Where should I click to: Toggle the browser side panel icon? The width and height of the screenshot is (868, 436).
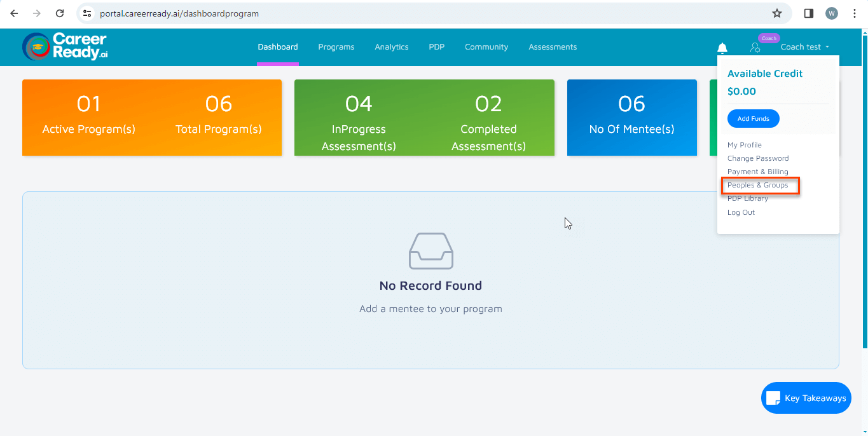pyautogui.click(x=809, y=13)
